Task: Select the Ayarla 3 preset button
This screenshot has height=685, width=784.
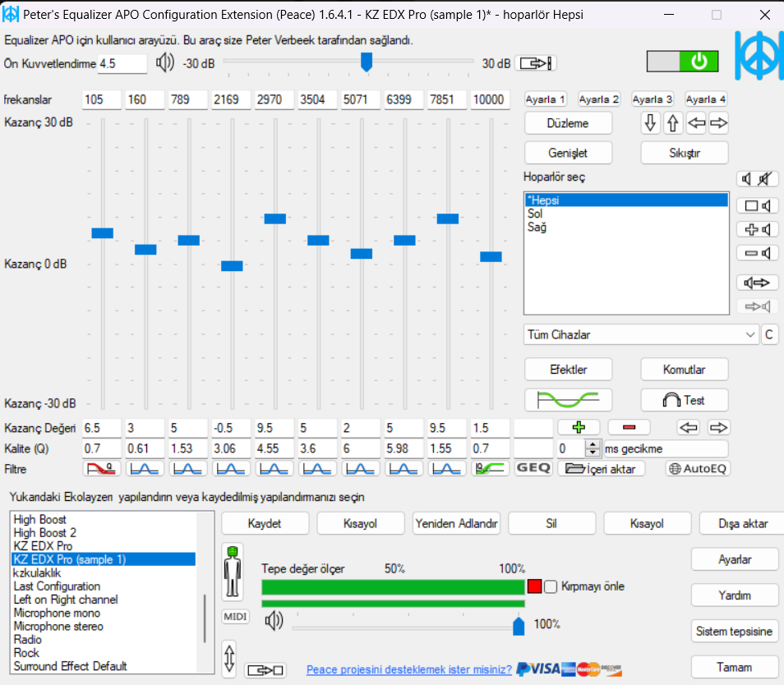Action: click(x=652, y=99)
